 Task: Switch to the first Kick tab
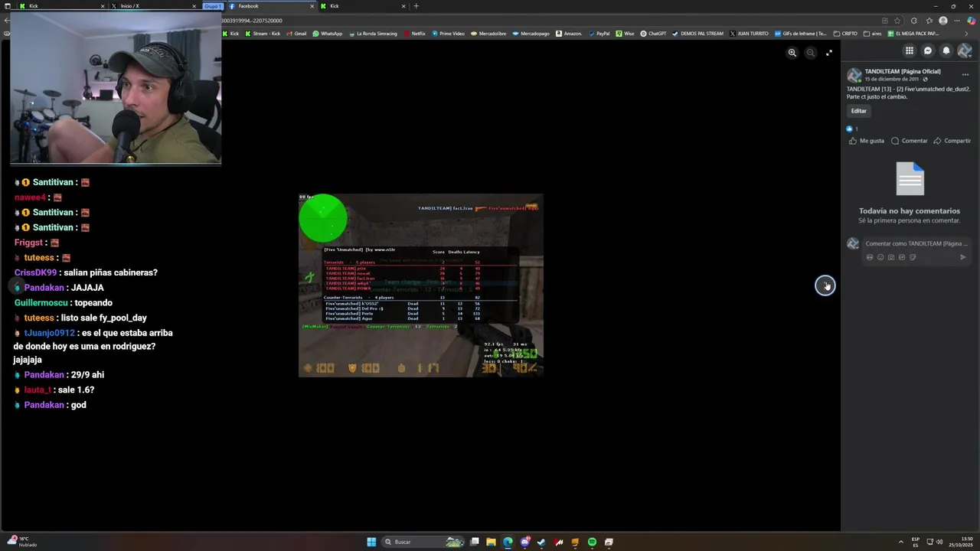[60, 6]
